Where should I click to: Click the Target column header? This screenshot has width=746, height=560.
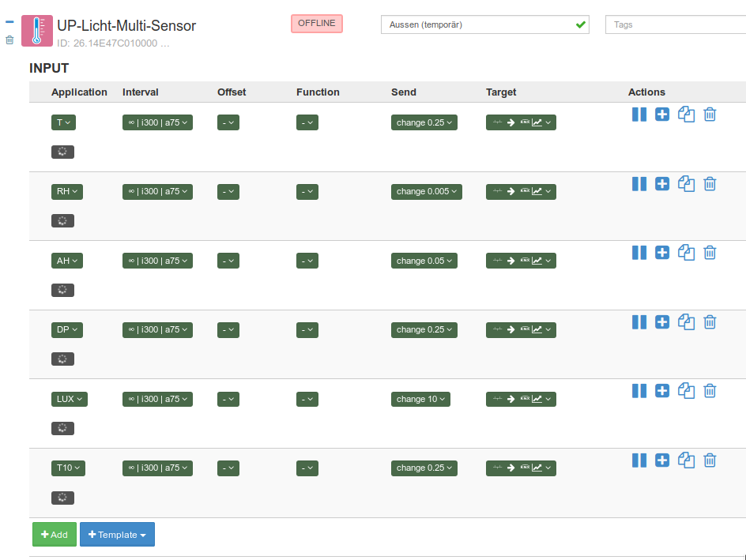(x=501, y=92)
